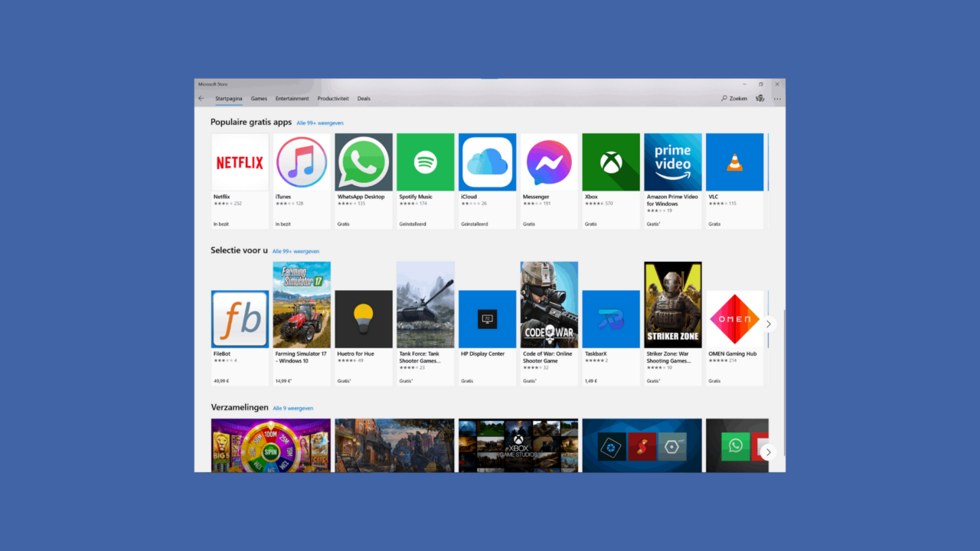Open the Xbox app listing
Viewport: 980px width, 551px height.
click(610, 162)
